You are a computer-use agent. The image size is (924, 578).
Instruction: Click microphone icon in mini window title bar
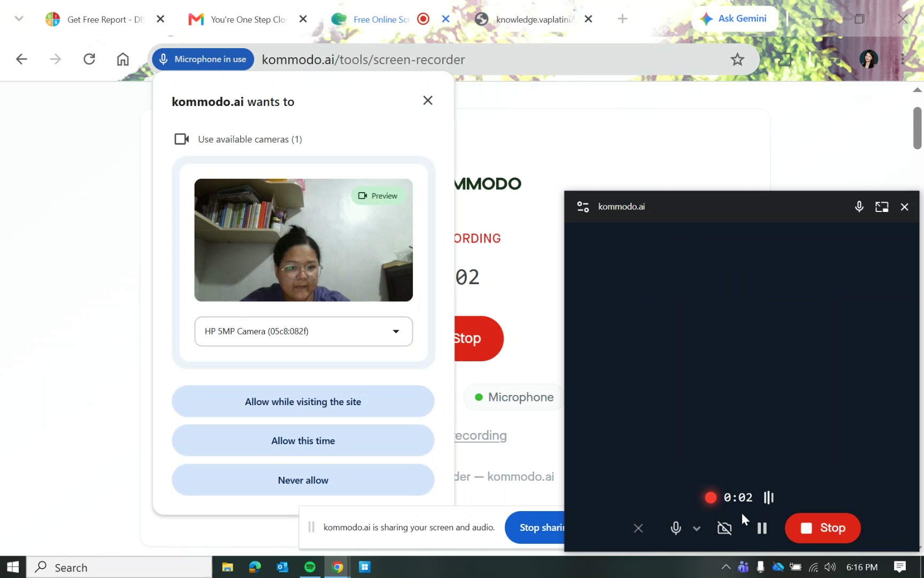pyautogui.click(x=859, y=207)
